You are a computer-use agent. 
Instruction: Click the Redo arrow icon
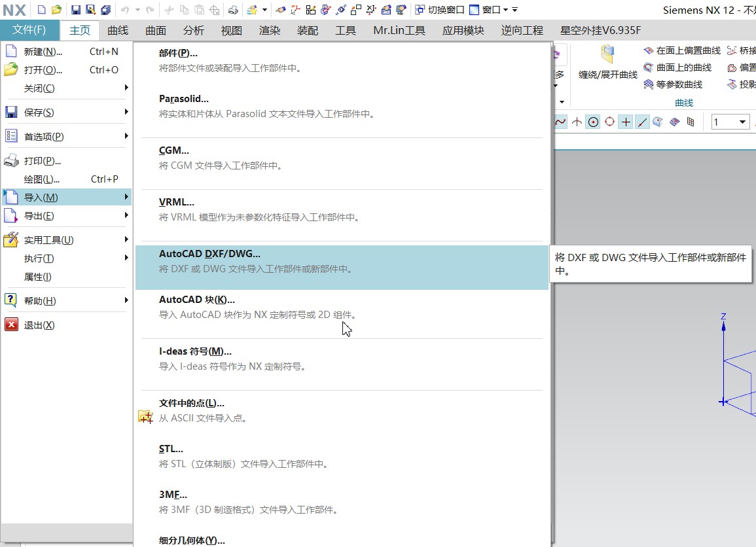[150, 10]
